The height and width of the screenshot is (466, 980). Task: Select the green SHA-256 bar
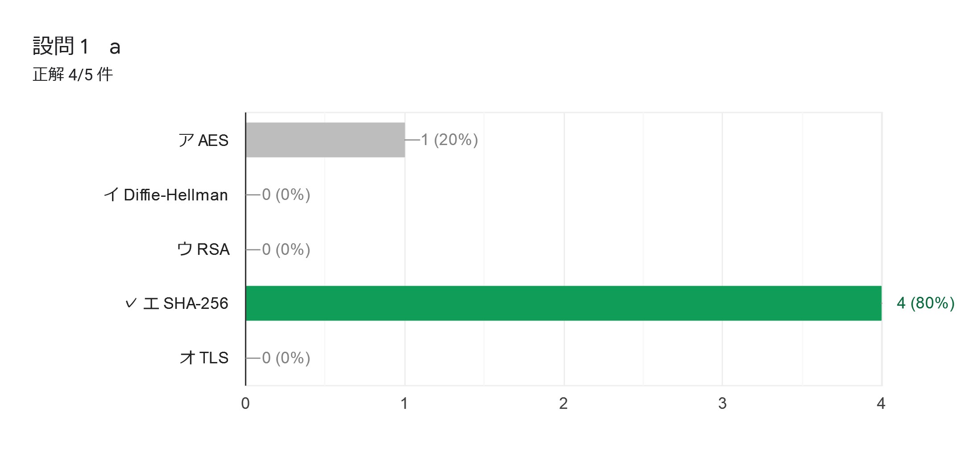564,303
